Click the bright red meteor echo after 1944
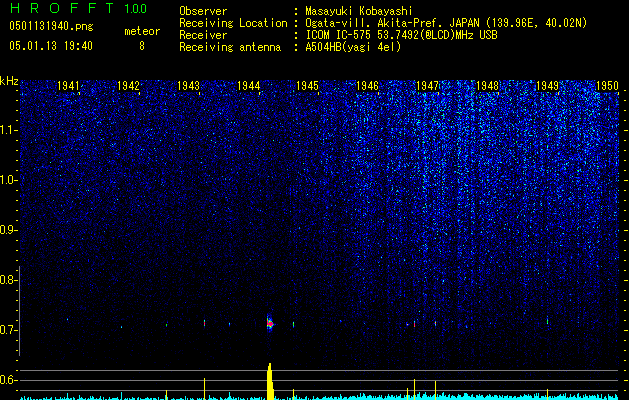The image size is (629, 400). coord(270,323)
